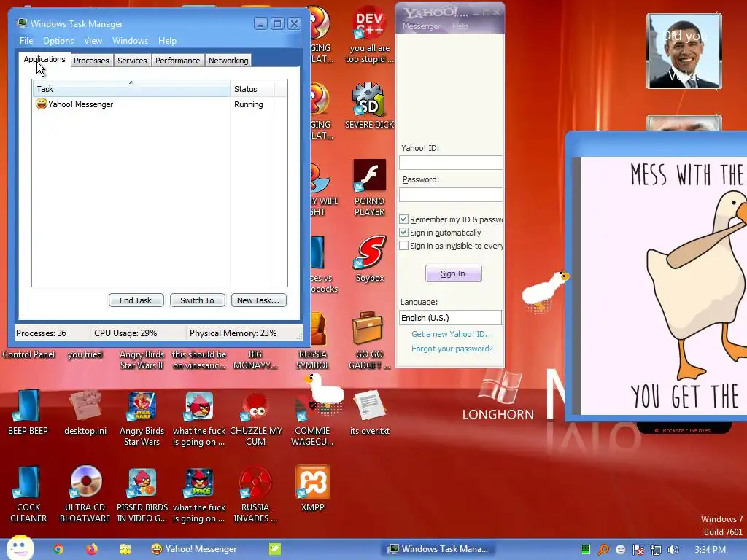Screen dimensions: 747x560
Task: Switch to the Performance tab
Action: coord(178,61)
